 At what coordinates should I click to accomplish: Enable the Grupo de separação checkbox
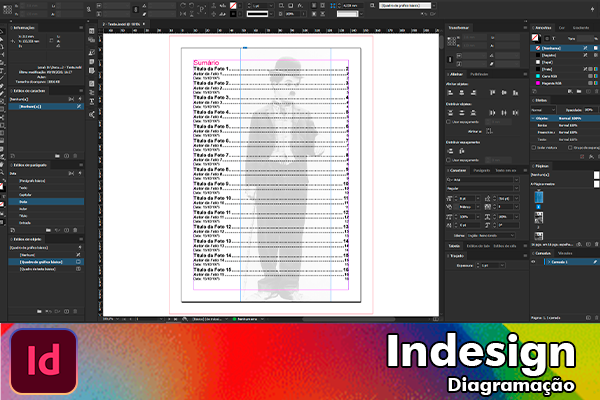(570, 147)
